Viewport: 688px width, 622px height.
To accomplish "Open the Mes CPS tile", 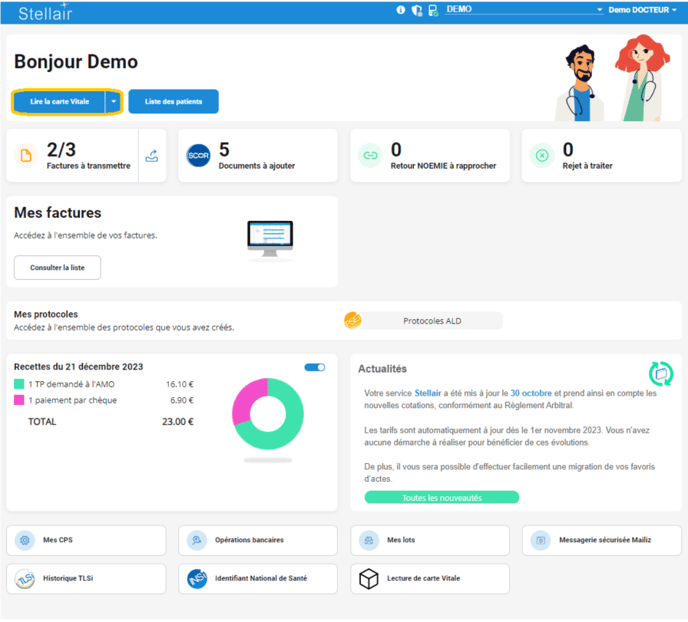I will (86, 540).
